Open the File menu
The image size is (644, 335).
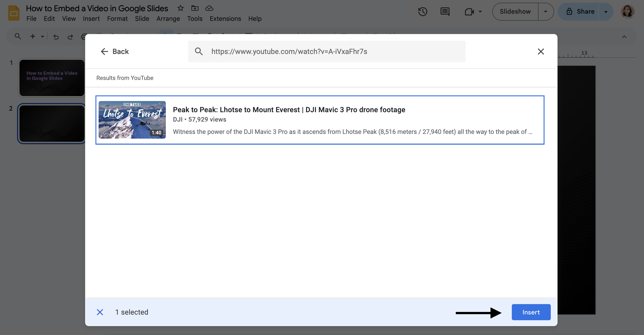tap(31, 19)
